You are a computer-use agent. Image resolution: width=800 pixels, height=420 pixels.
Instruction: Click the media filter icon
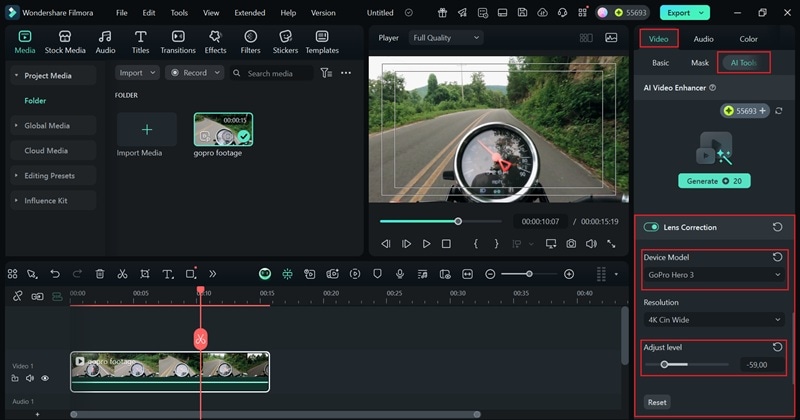click(x=326, y=73)
